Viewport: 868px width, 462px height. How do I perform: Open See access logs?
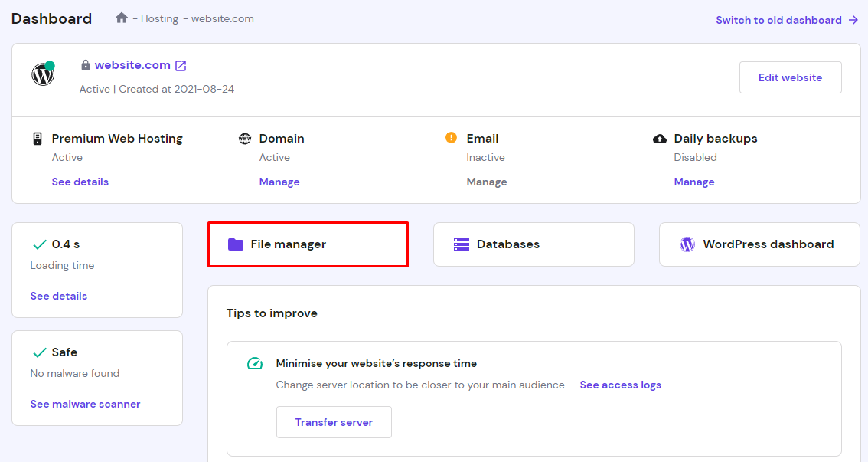[x=620, y=385]
